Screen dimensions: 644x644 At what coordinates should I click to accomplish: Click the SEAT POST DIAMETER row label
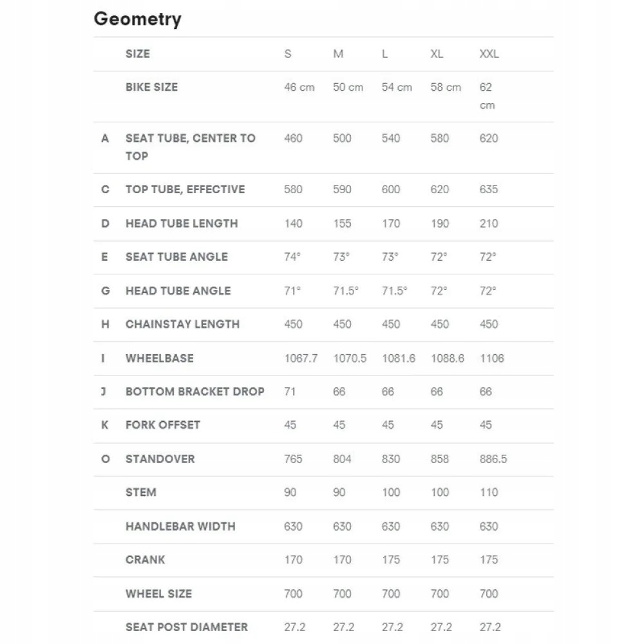point(186,627)
